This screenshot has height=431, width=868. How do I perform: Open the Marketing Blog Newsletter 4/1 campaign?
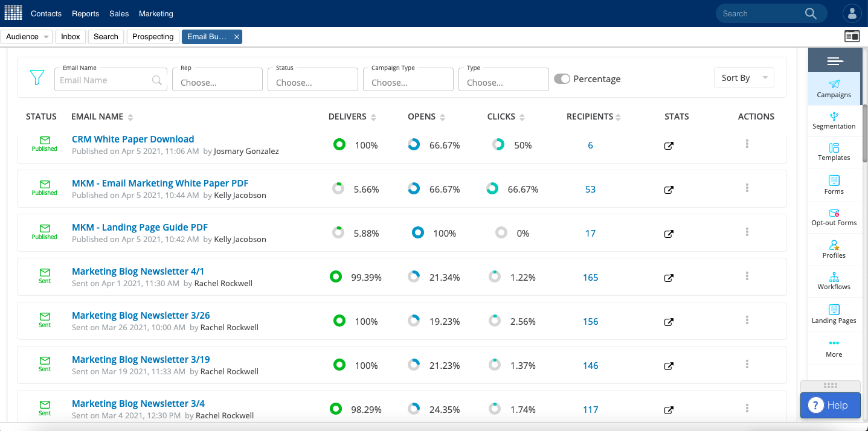[x=137, y=271]
